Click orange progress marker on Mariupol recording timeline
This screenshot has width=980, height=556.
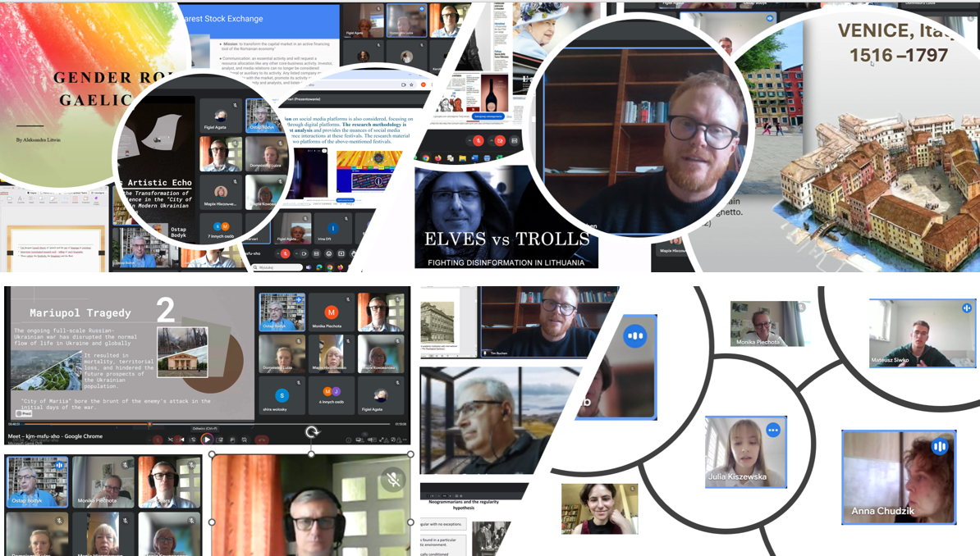[x=149, y=424]
